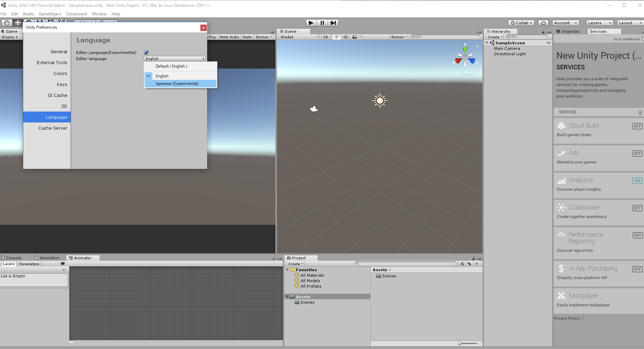
Task: Open Services panel hamburger menu
Action: (x=640, y=112)
